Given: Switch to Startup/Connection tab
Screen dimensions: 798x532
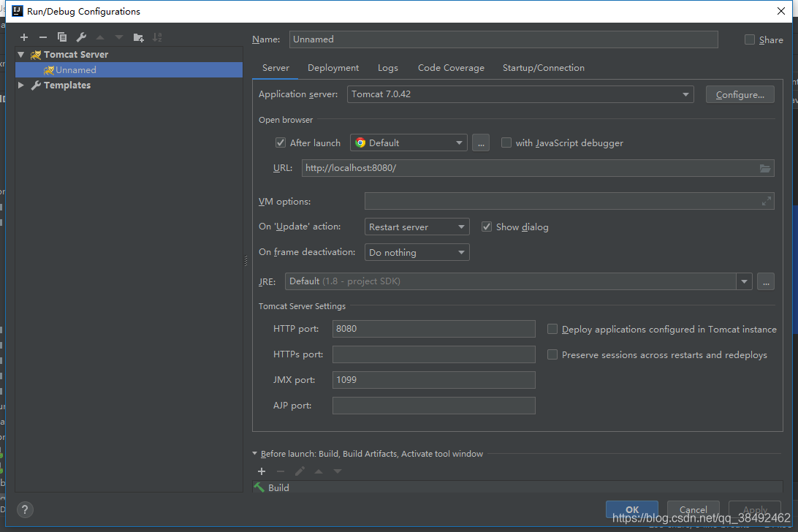Looking at the screenshot, I should point(544,68).
